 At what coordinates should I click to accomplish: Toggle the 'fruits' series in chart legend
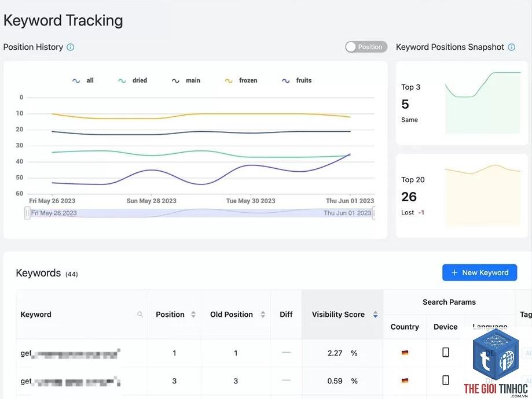(297, 80)
